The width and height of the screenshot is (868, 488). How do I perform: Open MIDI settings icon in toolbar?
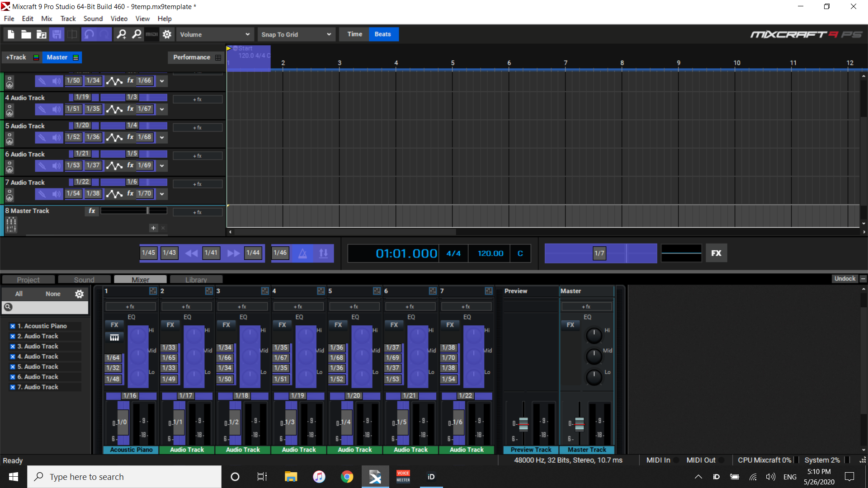(152, 34)
